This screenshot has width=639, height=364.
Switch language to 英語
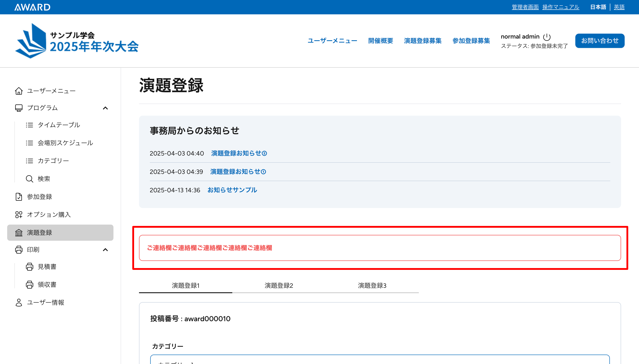[x=619, y=7]
